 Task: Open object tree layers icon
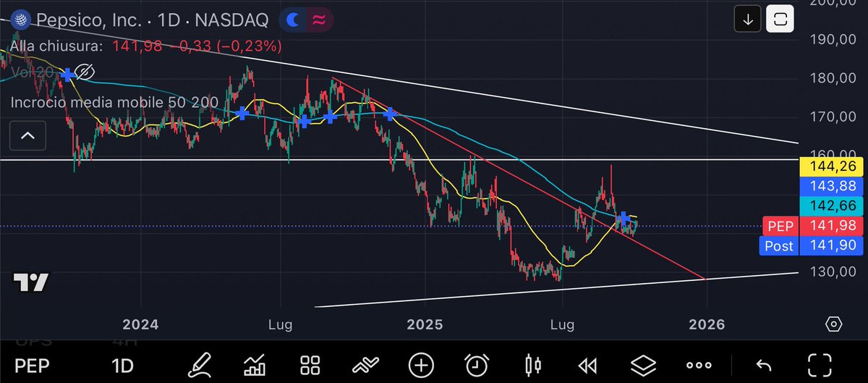click(644, 364)
